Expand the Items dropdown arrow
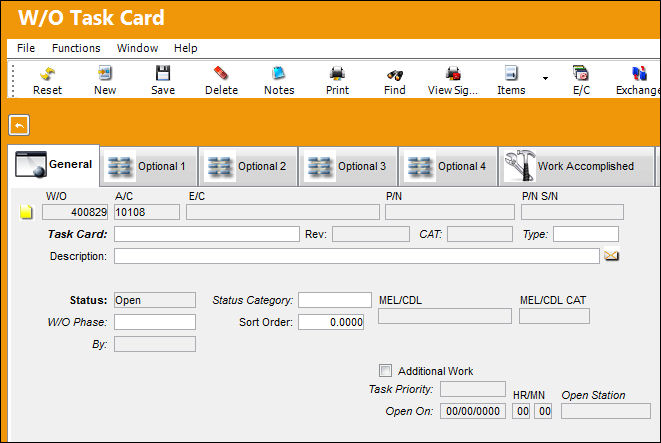Image resolution: width=661 pixels, height=443 pixels. pos(545,78)
